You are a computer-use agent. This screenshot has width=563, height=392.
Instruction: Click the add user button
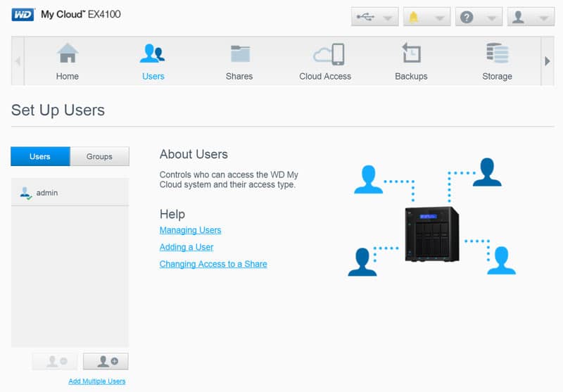point(106,361)
